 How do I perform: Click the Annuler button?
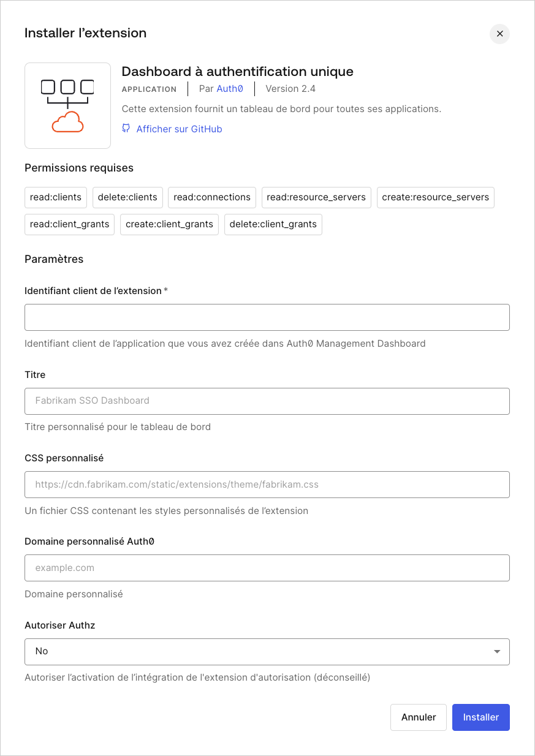(x=419, y=717)
